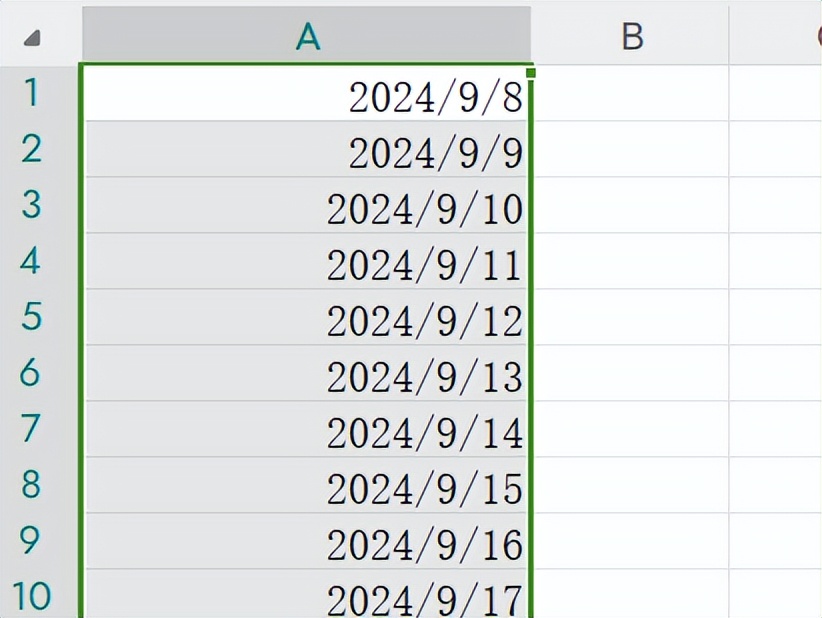The image size is (822, 618).
Task: Click cell containing 2024/9/11
Action: [307, 261]
